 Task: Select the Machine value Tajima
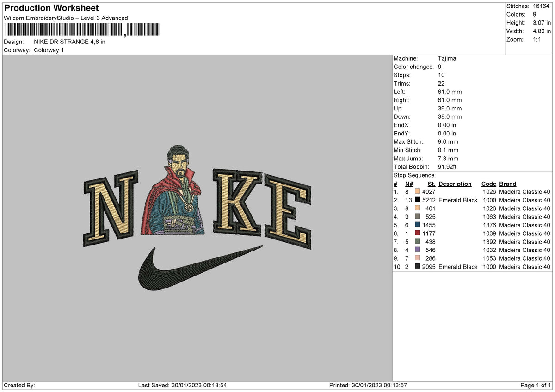click(448, 58)
